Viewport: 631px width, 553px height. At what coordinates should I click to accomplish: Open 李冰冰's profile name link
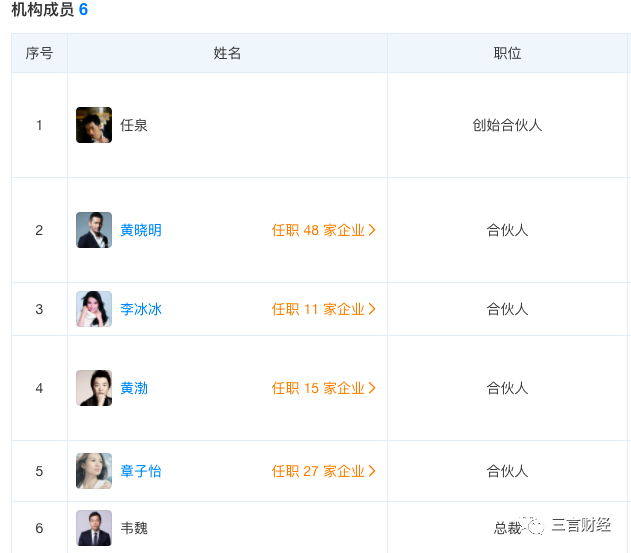pos(141,309)
